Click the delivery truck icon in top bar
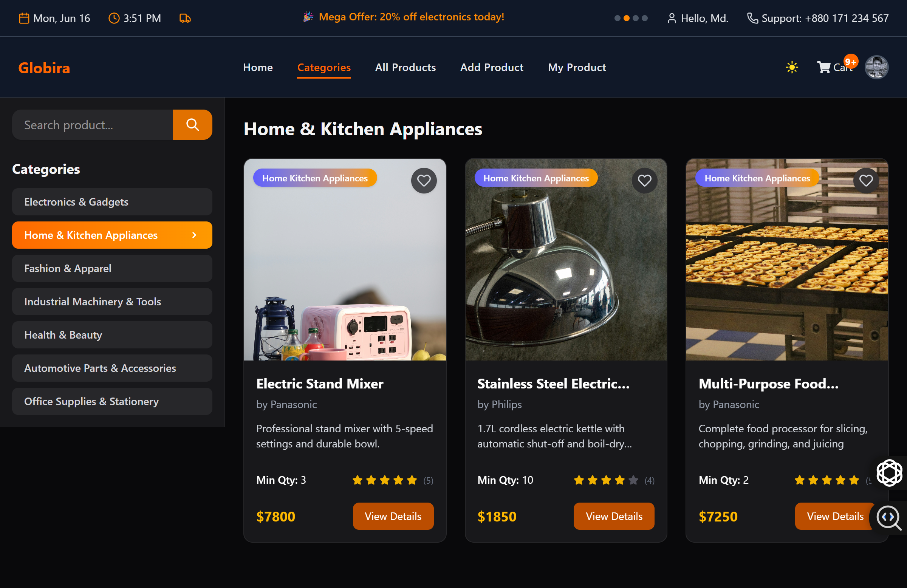907x588 pixels. [x=185, y=18]
